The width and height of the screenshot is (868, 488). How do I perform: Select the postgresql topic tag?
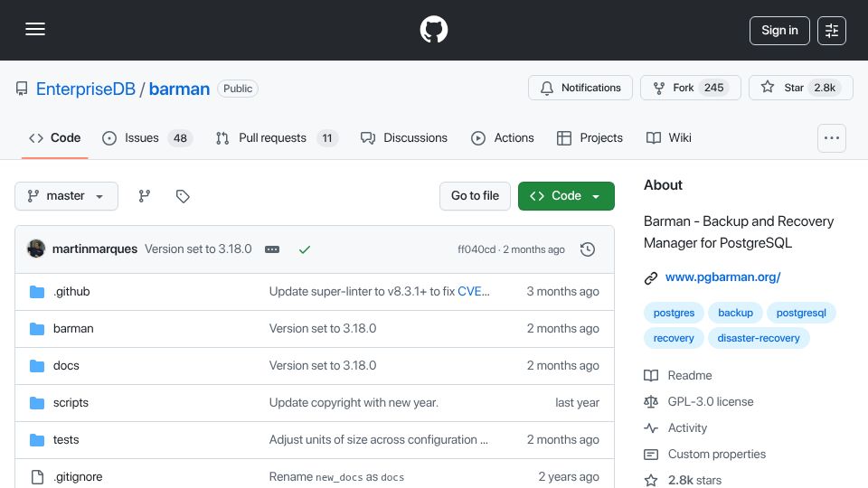(801, 313)
